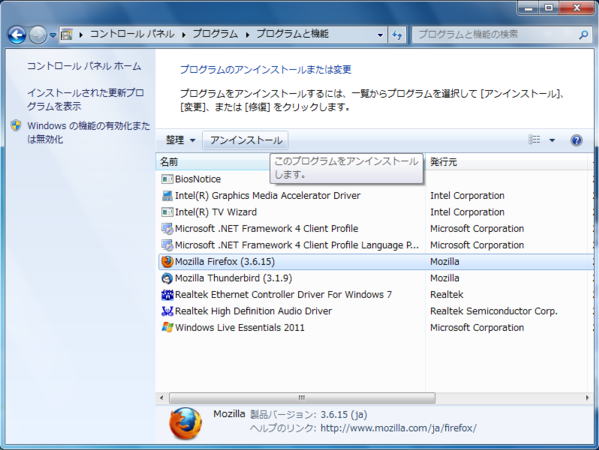
Task: Click the Control Panel icon in address bar
Action: click(x=66, y=35)
